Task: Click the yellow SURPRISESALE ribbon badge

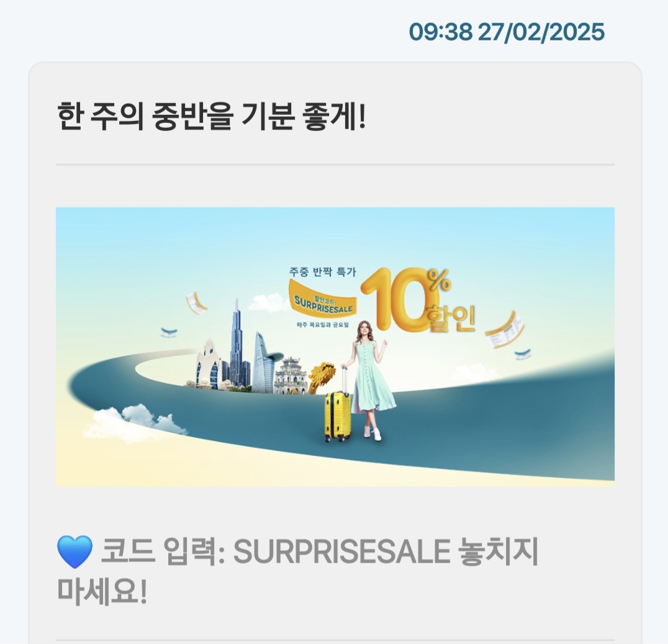Action: (x=323, y=299)
